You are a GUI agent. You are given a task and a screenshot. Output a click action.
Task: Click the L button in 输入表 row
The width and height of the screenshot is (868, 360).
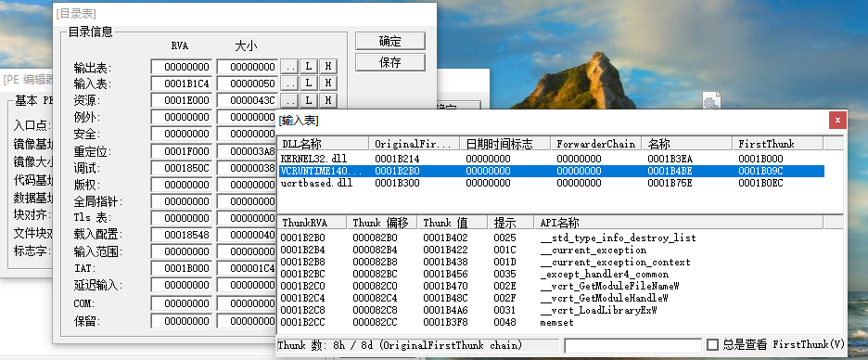pyautogui.click(x=308, y=84)
